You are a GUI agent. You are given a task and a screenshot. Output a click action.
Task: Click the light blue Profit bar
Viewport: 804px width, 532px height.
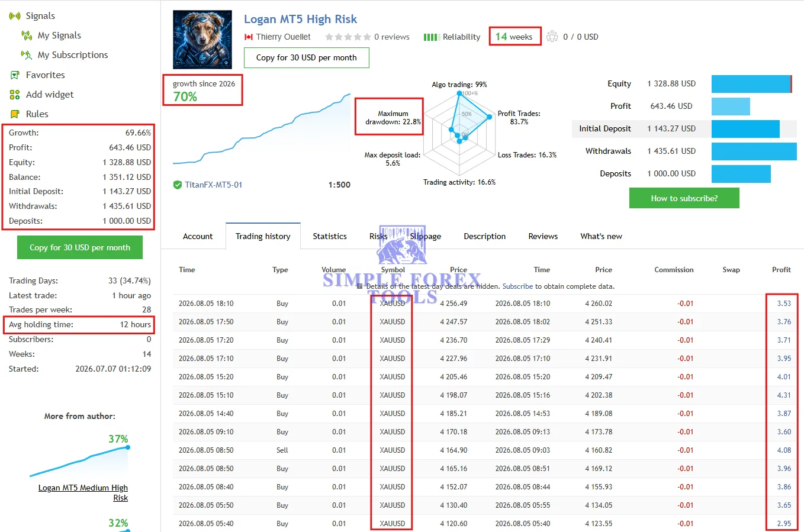(731, 107)
